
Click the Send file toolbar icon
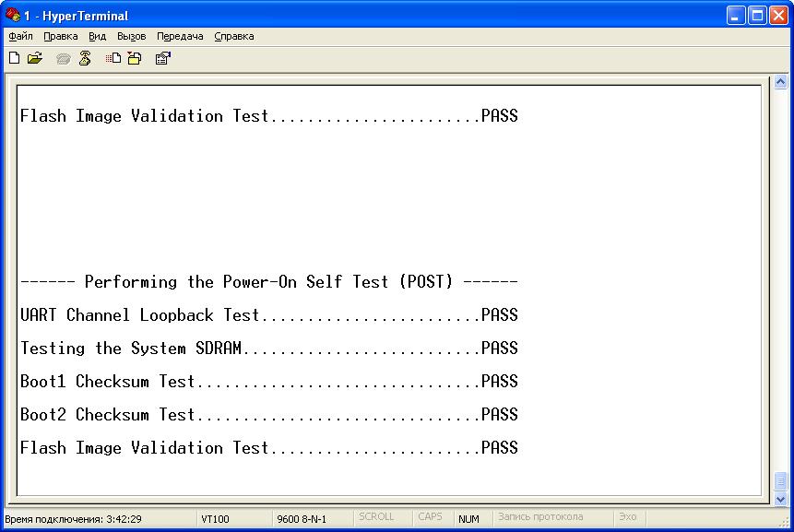click(x=113, y=58)
